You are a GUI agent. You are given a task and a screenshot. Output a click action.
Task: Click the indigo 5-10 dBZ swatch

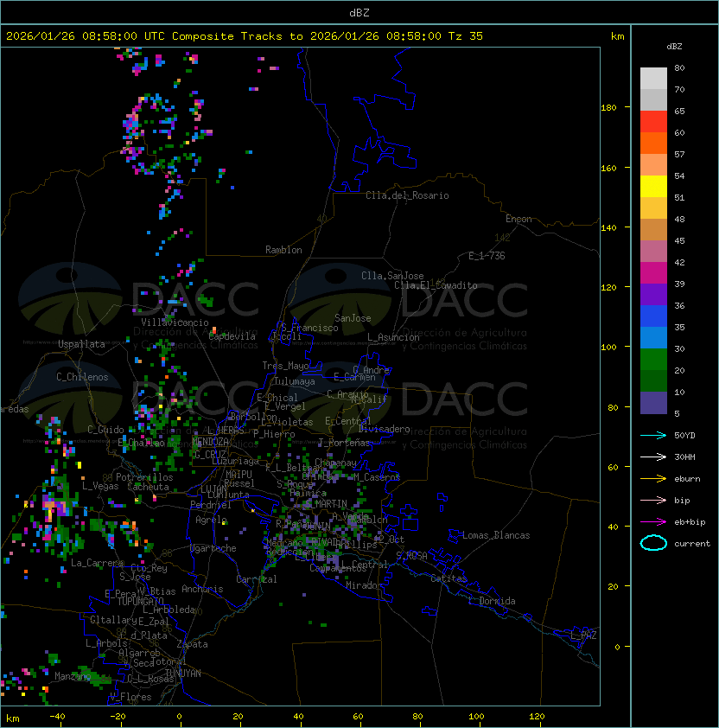pos(653,403)
